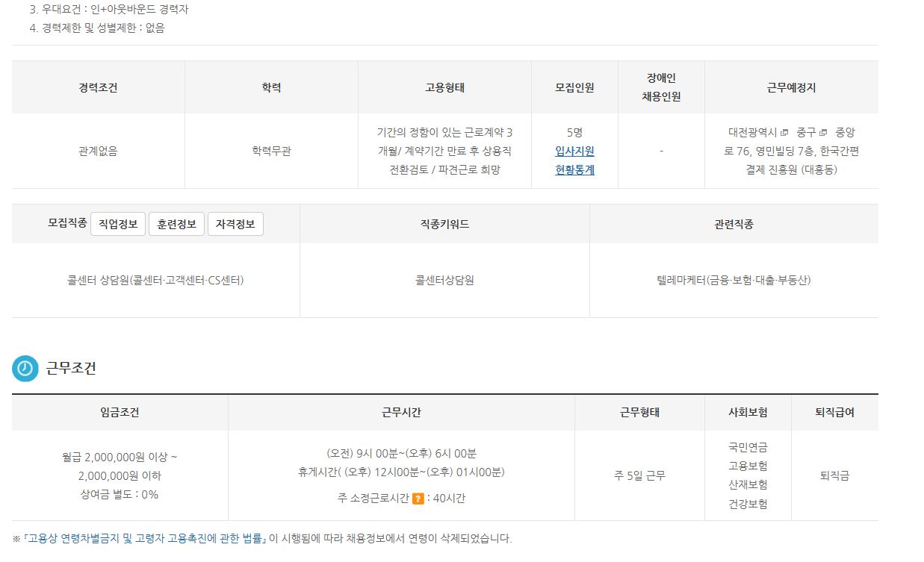Open the new-window icon next to 대전광역시
The width and height of the screenshot is (924, 562).
tap(784, 133)
